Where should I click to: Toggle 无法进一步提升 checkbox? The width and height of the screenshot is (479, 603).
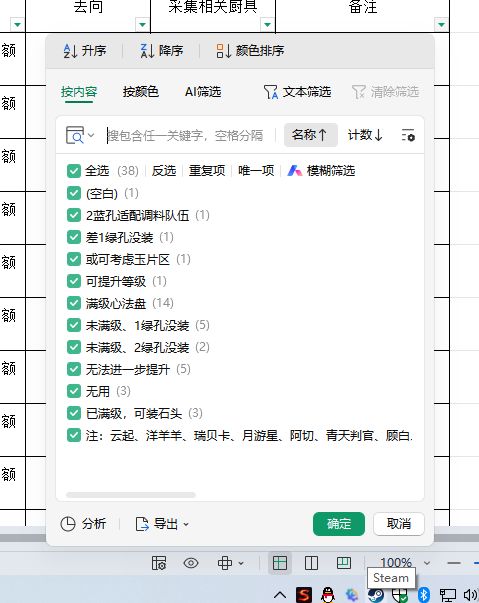click(73, 369)
